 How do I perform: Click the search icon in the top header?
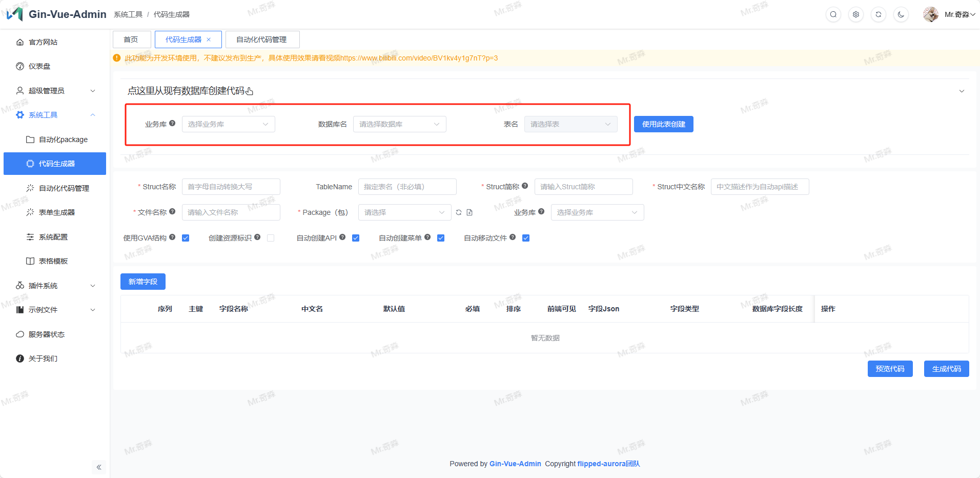coord(833,14)
